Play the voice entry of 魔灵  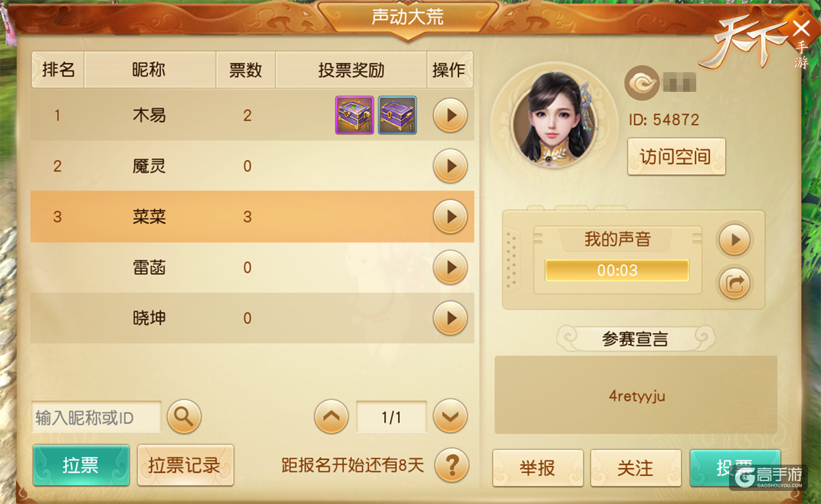(450, 166)
